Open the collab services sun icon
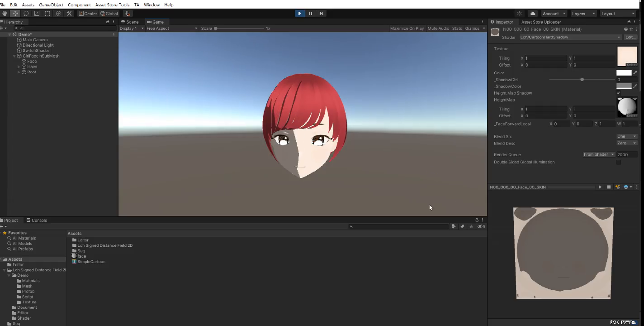 pos(519,14)
